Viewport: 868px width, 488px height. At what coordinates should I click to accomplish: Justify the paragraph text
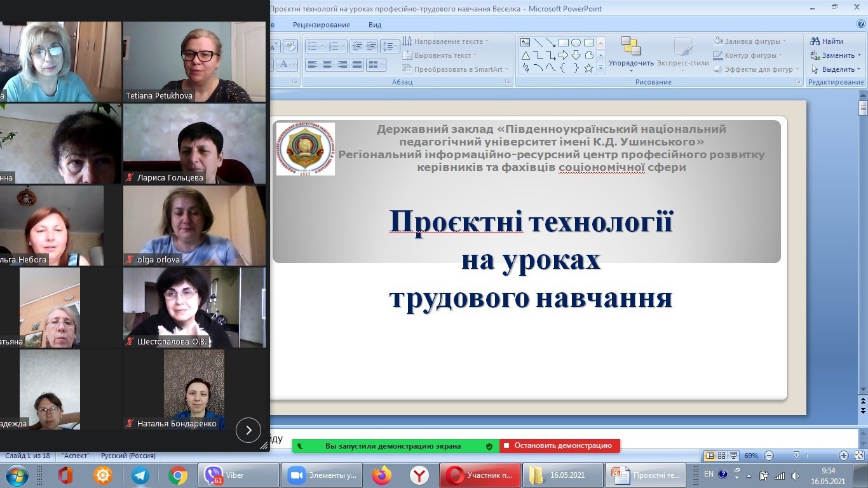(x=357, y=65)
